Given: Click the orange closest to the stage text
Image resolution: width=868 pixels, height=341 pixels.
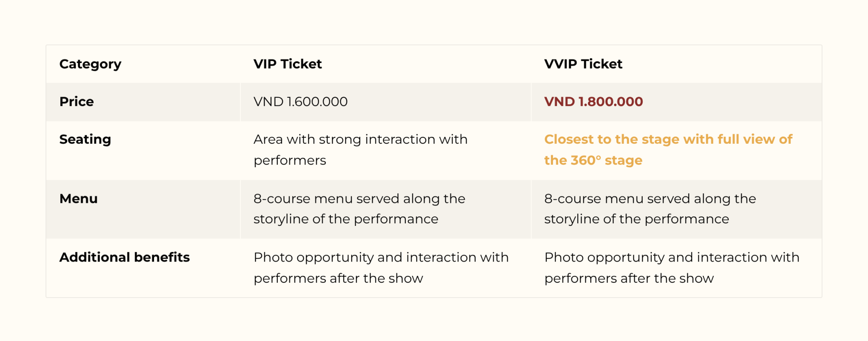Looking at the screenshot, I should pyautogui.click(x=668, y=139).
